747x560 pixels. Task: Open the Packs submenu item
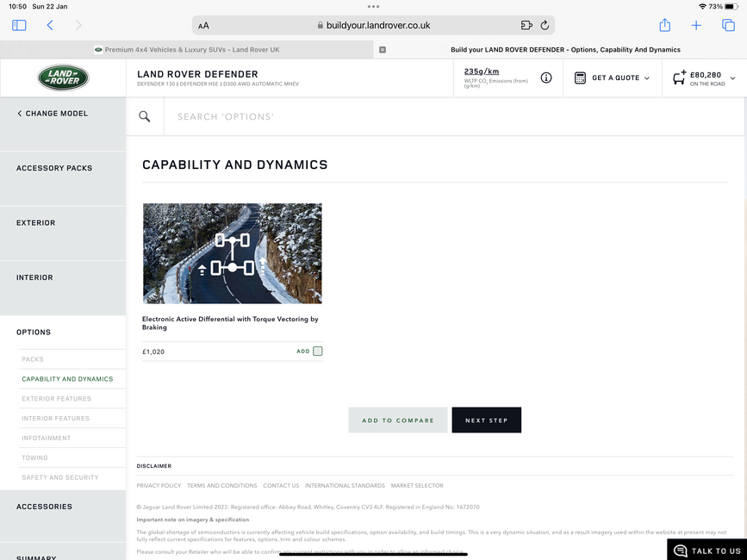coord(33,359)
